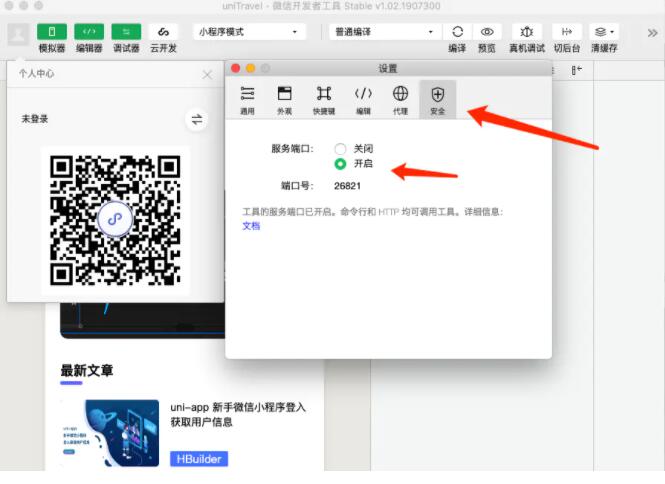Screen dimensions: 665x484
Task: Click the 编译 compile refresh icon
Action: (457, 32)
